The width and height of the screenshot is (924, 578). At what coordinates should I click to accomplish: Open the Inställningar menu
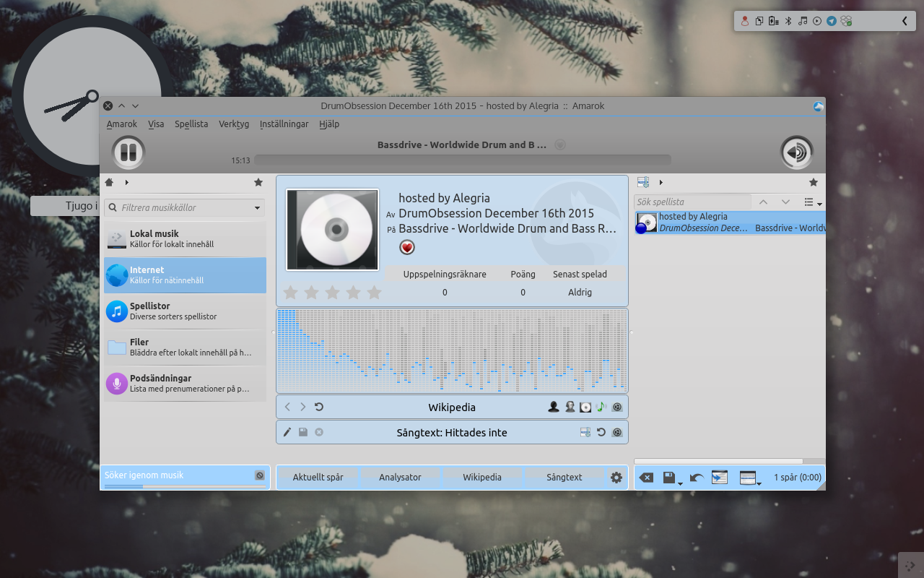pos(284,124)
